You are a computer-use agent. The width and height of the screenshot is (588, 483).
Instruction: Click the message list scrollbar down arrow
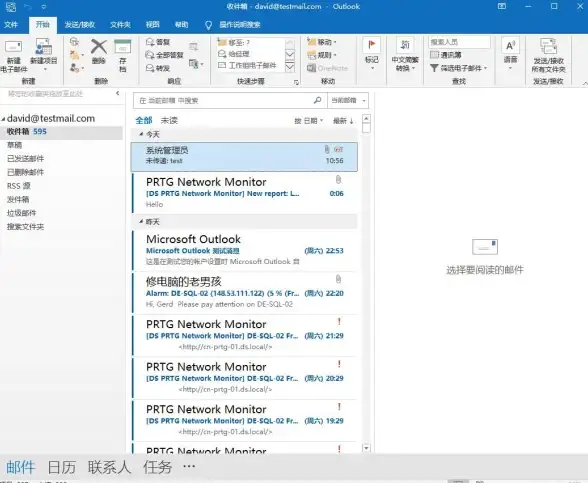[366, 448]
